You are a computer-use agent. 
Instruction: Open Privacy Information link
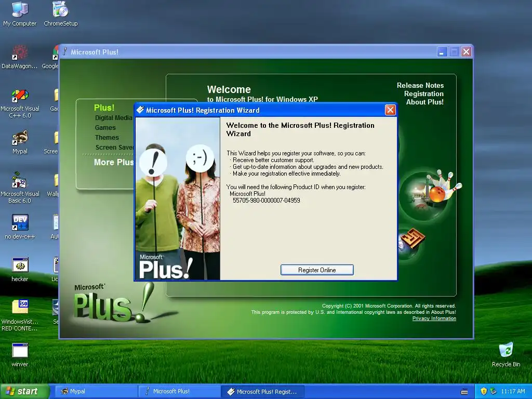click(434, 318)
